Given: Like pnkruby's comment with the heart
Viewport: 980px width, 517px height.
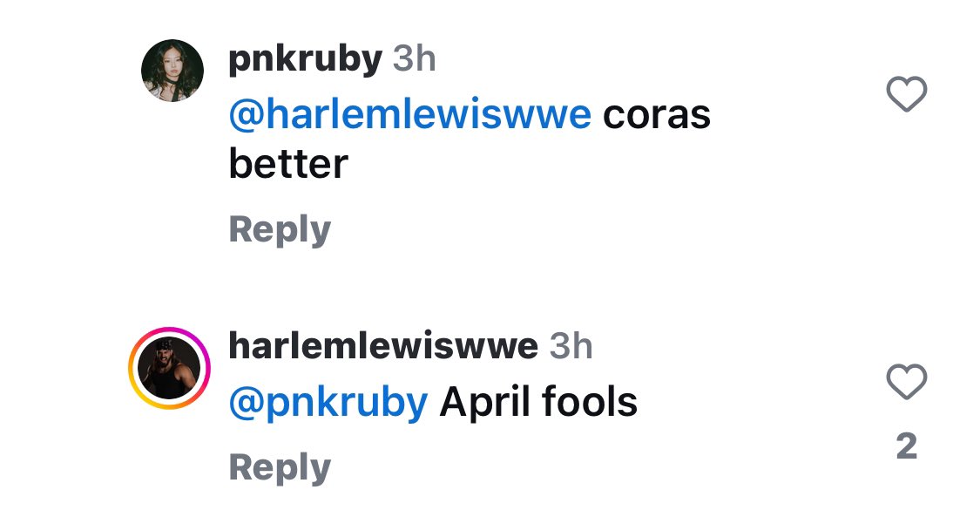Looking at the screenshot, I should coord(906,94).
